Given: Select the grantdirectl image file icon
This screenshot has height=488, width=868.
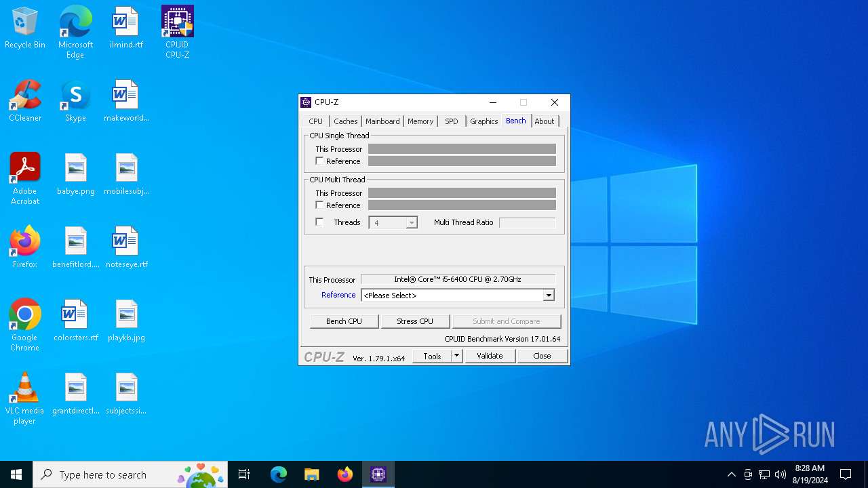Looking at the screenshot, I should (75, 394).
